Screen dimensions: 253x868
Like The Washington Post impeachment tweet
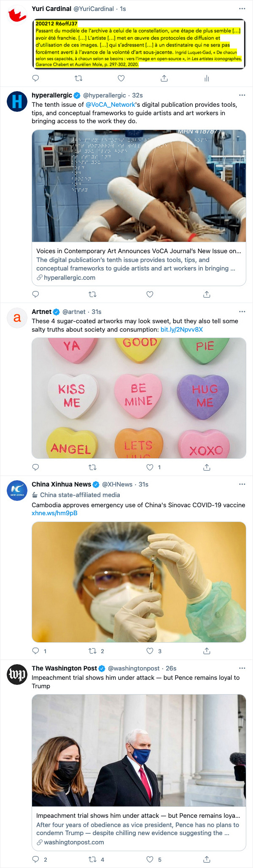click(x=150, y=860)
